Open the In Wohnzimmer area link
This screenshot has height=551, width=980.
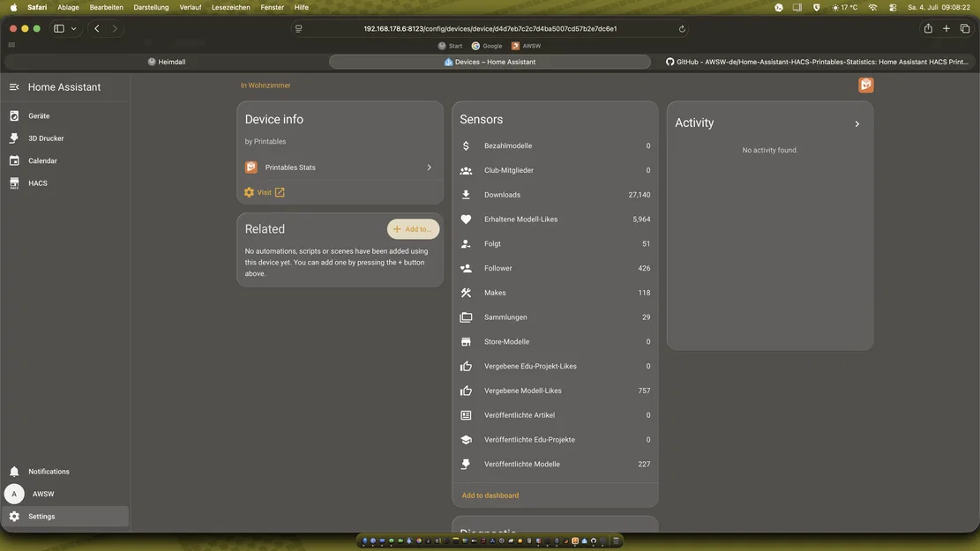[266, 86]
